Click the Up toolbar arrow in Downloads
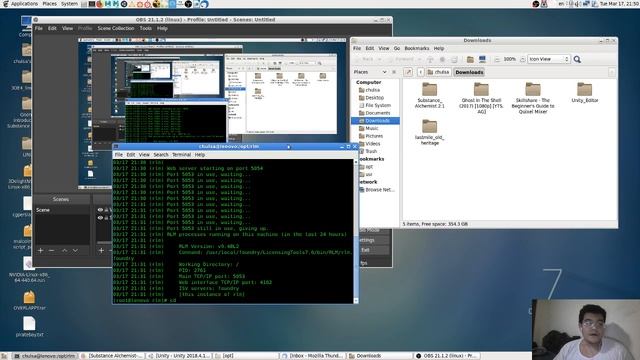The height and width of the screenshot is (360, 640). coord(430,60)
